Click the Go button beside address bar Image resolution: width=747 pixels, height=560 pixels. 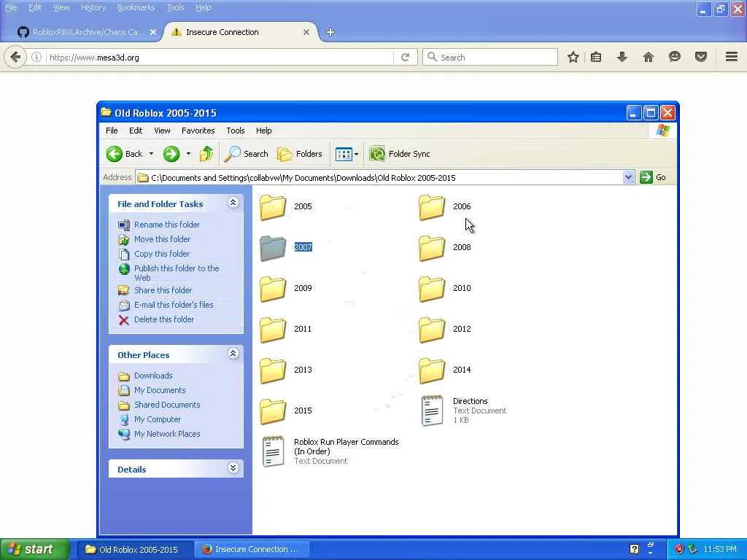coord(653,177)
